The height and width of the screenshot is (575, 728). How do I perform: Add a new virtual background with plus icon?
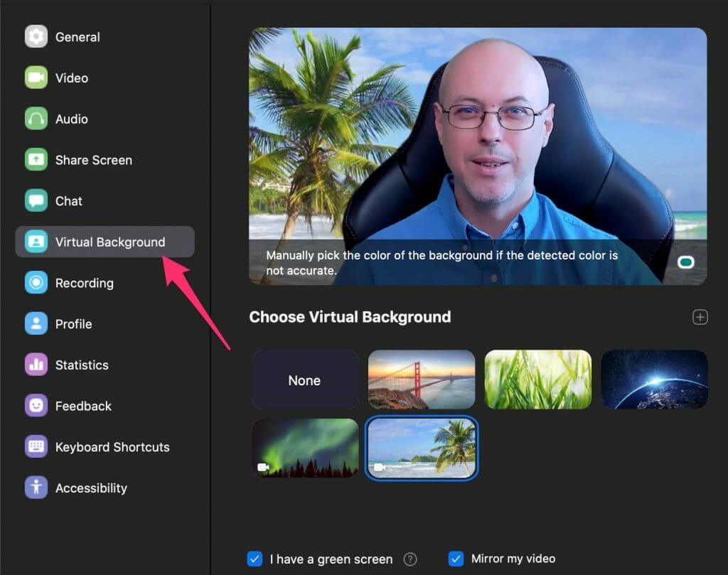[700, 317]
